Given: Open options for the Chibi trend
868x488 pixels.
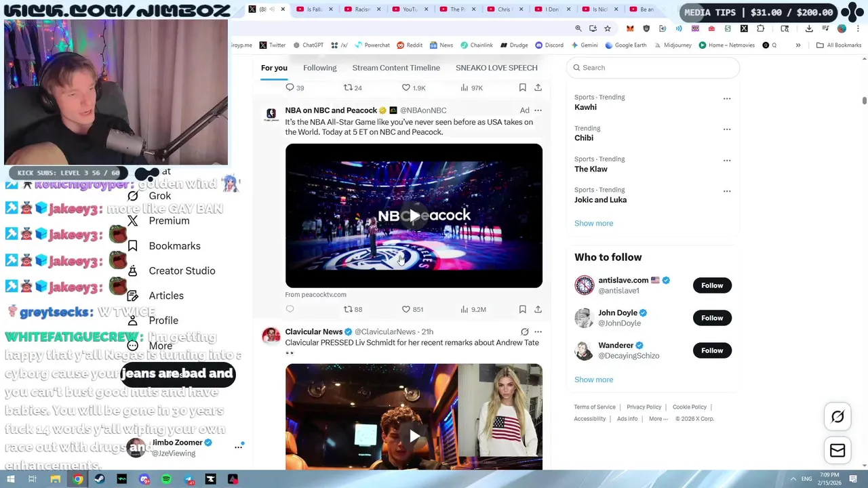Looking at the screenshot, I should point(727,129).
